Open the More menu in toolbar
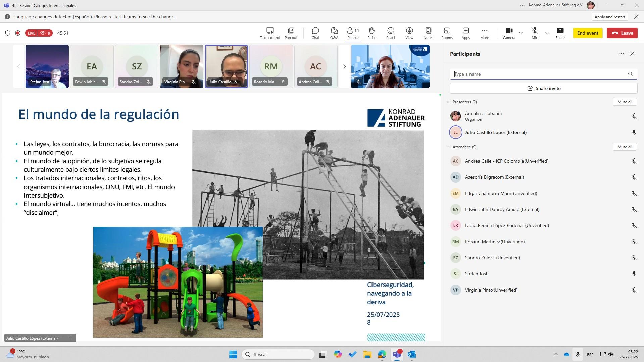This screenshot has width=644, height=362. (x=484, y=33)
